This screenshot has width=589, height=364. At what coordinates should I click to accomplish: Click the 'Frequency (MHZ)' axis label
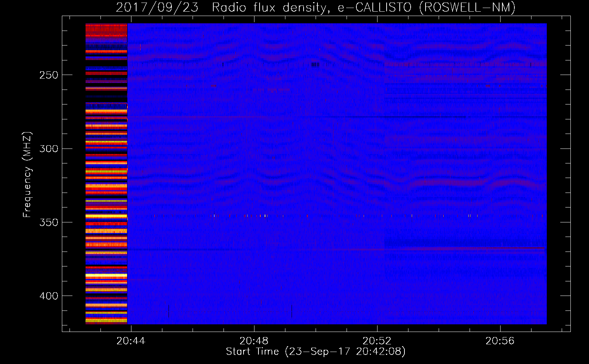point(27,174)
